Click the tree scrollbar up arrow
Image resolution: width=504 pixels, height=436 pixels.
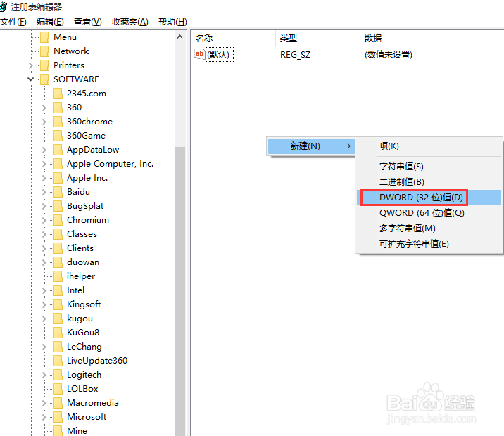[x=180, y=37]
